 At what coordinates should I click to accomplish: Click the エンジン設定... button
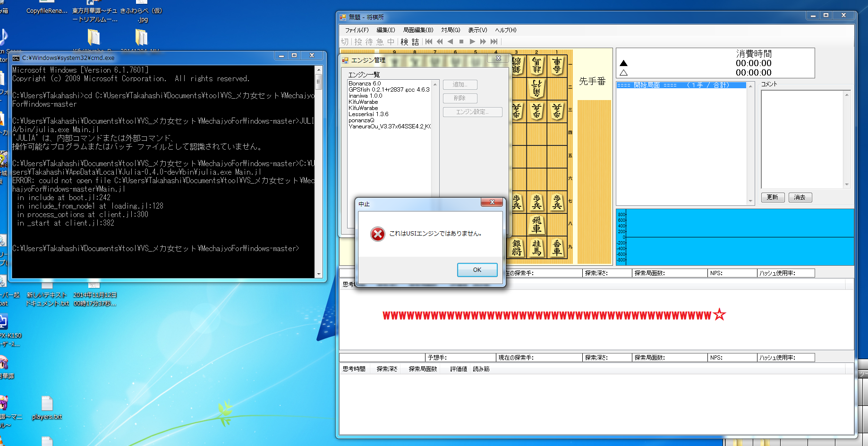(472, 112)
